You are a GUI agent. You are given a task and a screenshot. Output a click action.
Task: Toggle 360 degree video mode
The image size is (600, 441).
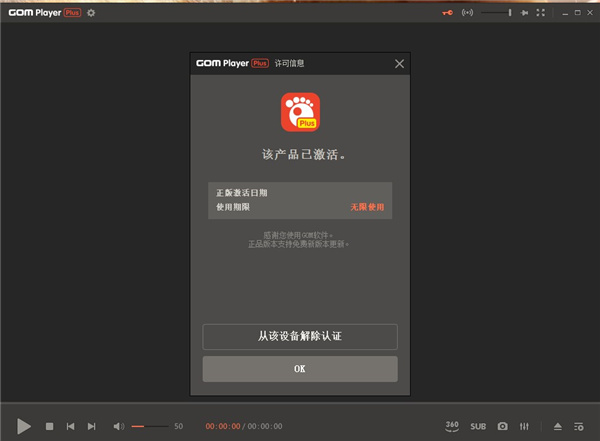pyautogui.click(x=452, y=425)
